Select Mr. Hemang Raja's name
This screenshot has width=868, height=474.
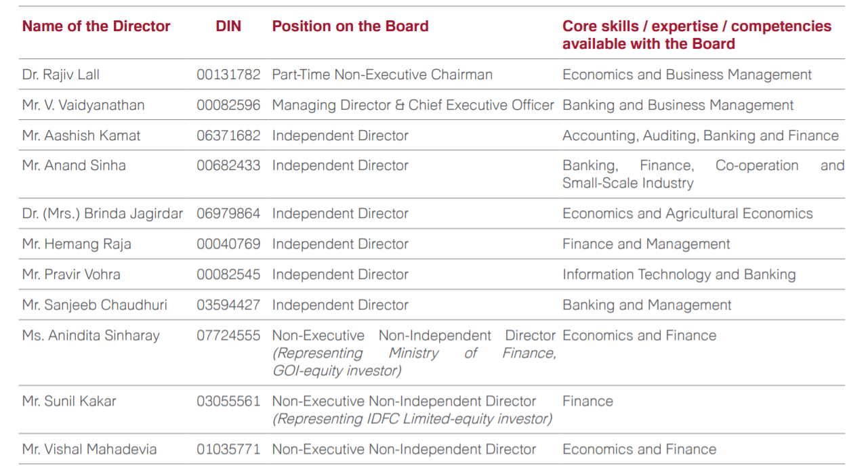tap(77, 244)
